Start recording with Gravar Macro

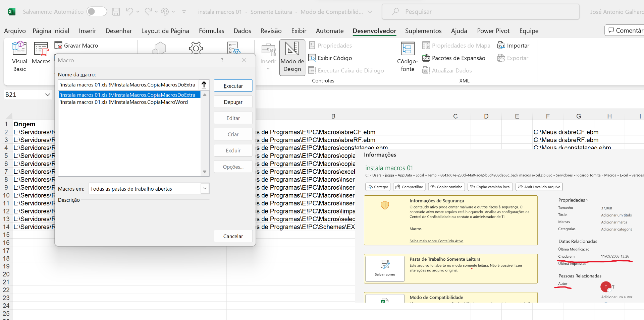(76, 46)
